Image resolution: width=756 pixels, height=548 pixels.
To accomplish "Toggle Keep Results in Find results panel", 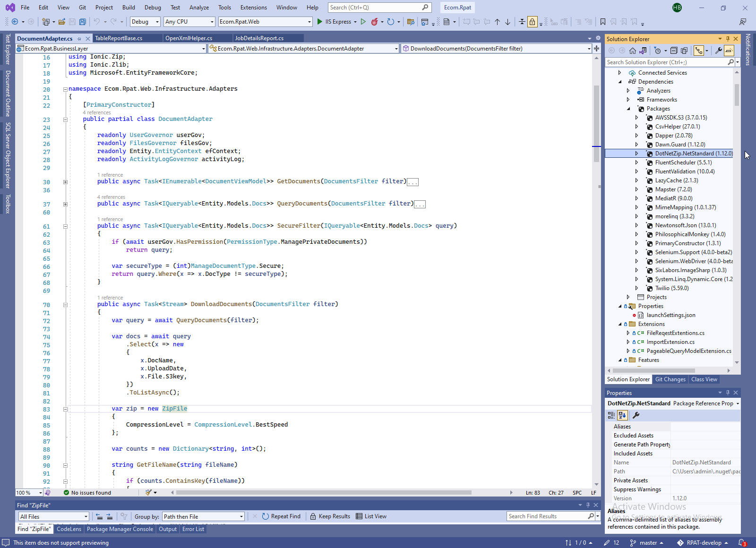I will click(330, 516).
